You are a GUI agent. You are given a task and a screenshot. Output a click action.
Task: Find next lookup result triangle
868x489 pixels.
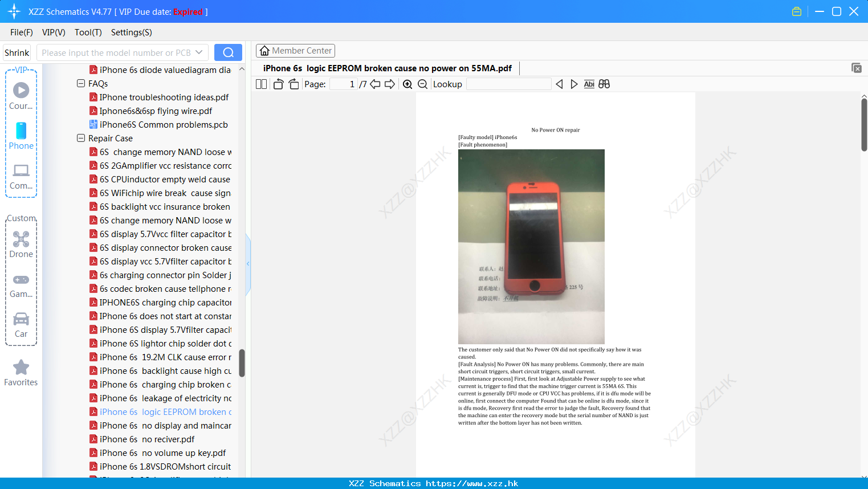574,84
